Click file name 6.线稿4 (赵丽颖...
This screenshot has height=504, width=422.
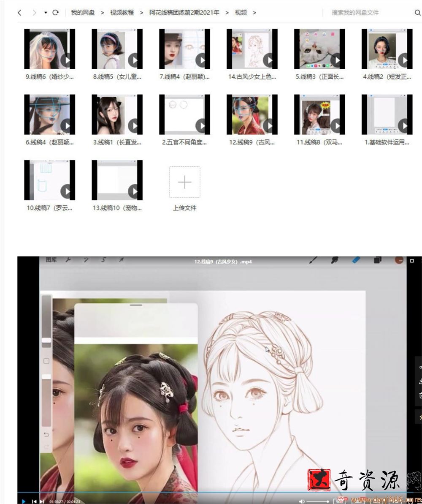[49, 142]
